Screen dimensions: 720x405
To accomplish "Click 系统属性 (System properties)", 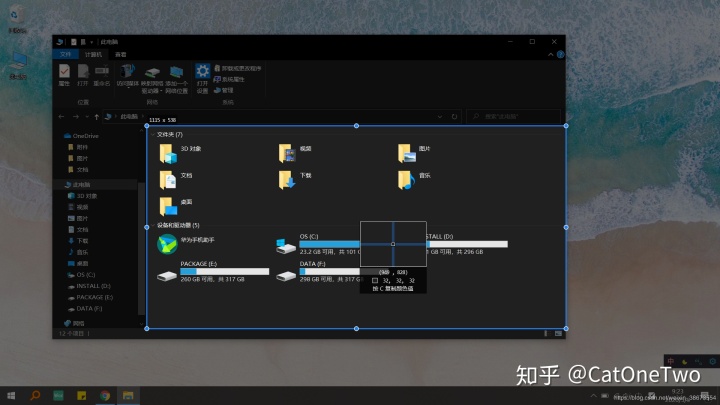I will point(229,79).
